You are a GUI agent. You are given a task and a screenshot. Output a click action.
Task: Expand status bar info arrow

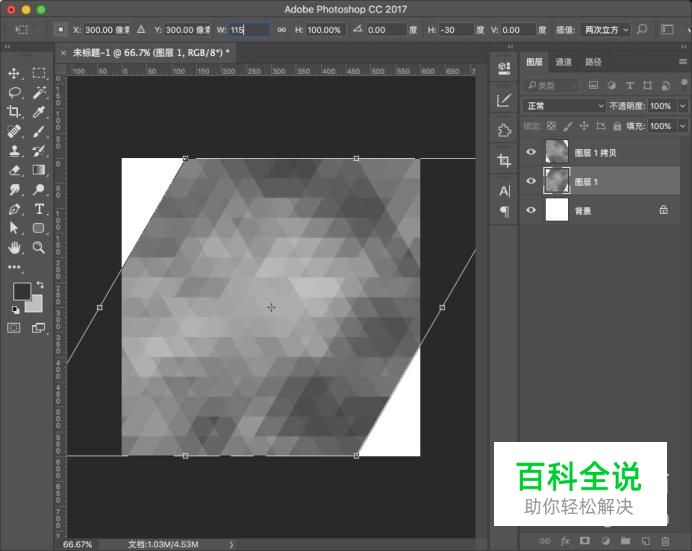[x=231, y=545]
